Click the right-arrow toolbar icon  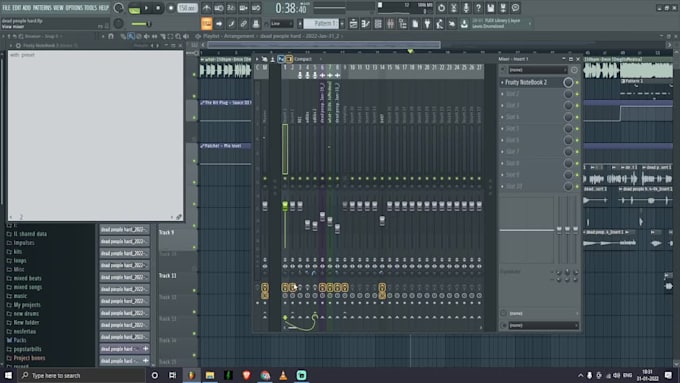click(x=219, y=24)
